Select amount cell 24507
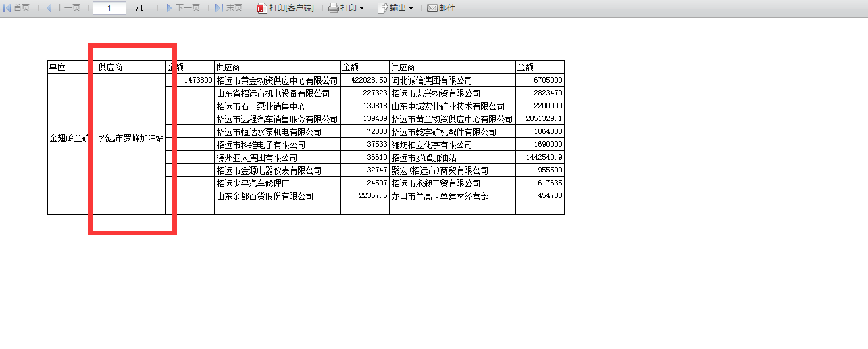 coord(365,183)
